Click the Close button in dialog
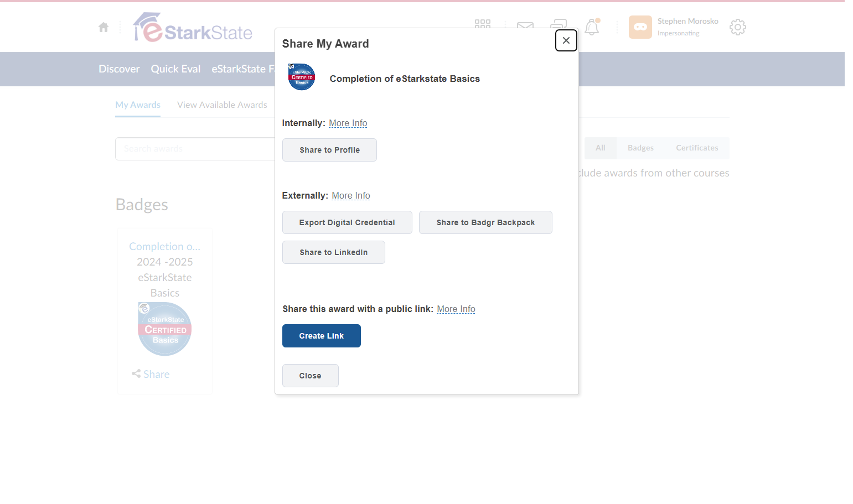Viewport: 853px width, 504px height. [x=310, y=376]
